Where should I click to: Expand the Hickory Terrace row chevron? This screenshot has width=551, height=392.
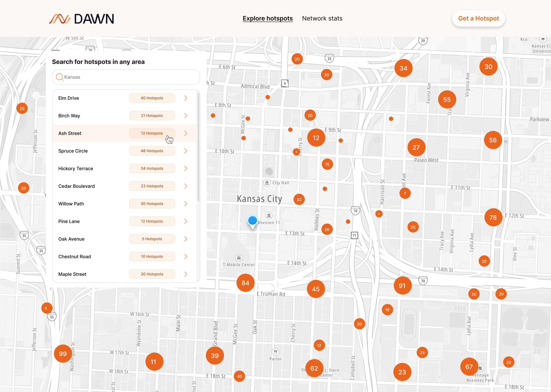[186, 168]
